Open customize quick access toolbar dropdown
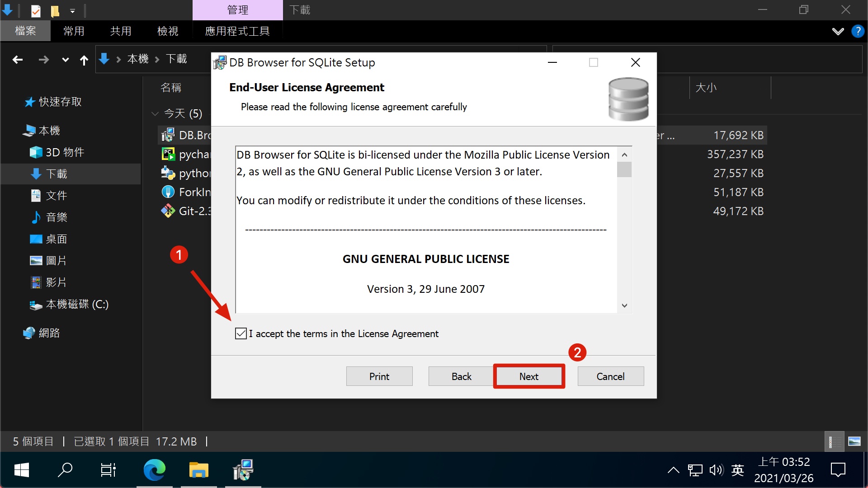This screenshot has height=488, width=868. pos(72,10)
